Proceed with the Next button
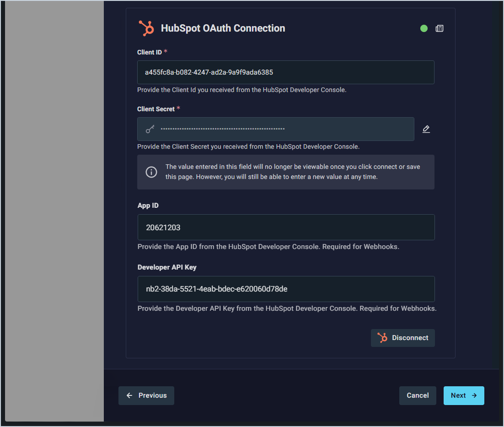The height and width of the screenshot is (427, 504). point(463,395)
